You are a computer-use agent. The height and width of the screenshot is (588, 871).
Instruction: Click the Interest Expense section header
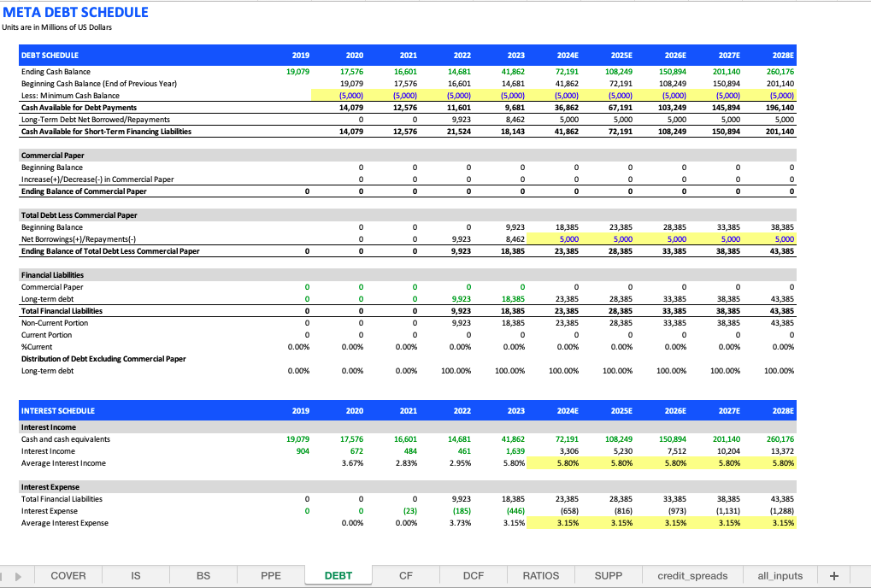50,487
